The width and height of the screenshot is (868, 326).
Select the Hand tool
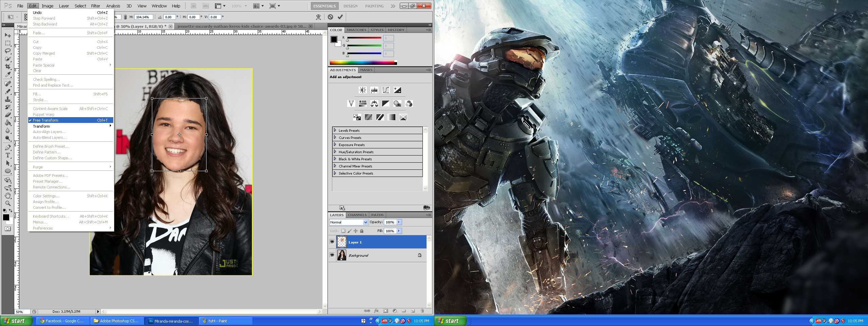click(8, 196)
